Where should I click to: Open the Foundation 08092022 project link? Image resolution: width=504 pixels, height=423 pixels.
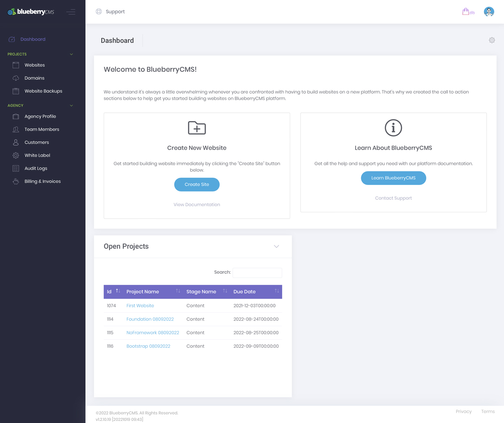(150, 319)
